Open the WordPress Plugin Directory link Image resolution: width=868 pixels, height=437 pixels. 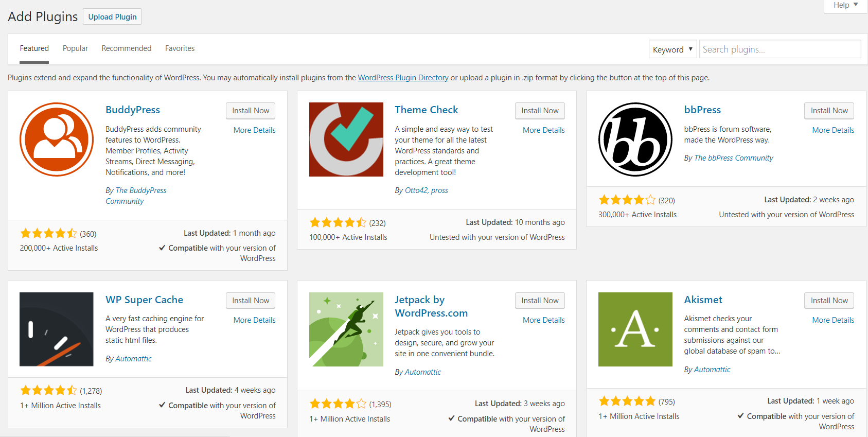coord(403,78)
